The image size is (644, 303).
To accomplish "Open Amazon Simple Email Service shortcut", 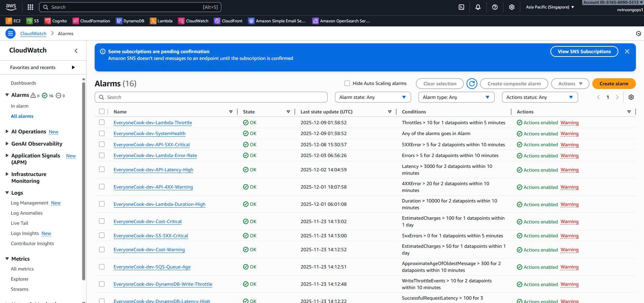I will [x=277, y=21].
